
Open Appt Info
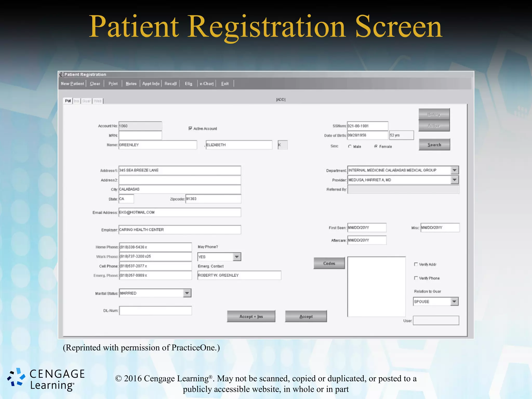[151, 84]
